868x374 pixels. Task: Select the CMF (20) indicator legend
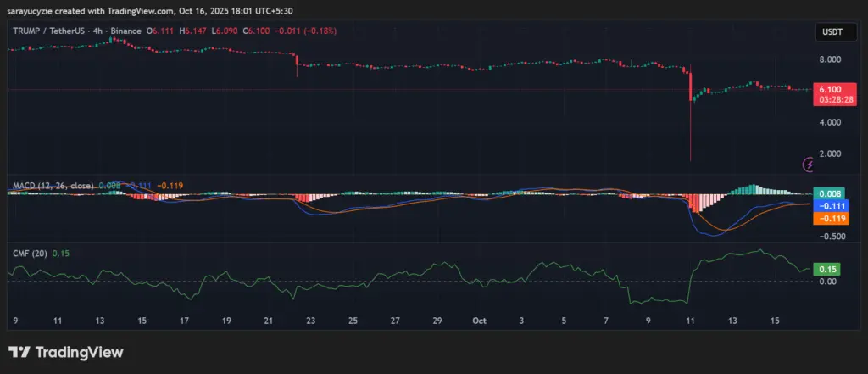tap(30, 254)
